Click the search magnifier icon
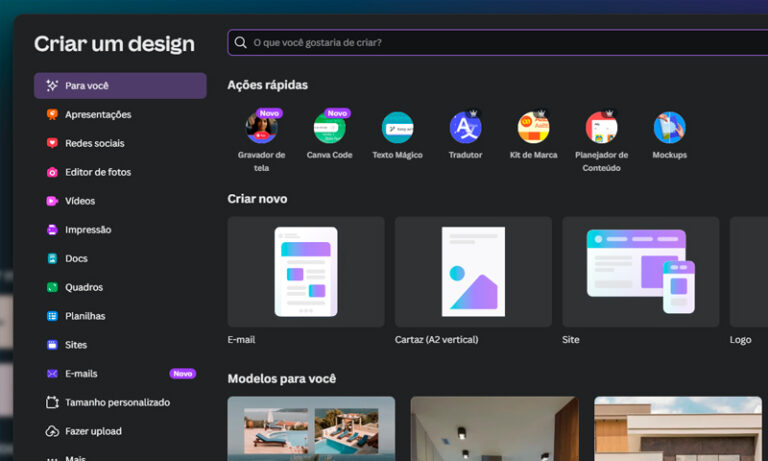 [240, 43]
